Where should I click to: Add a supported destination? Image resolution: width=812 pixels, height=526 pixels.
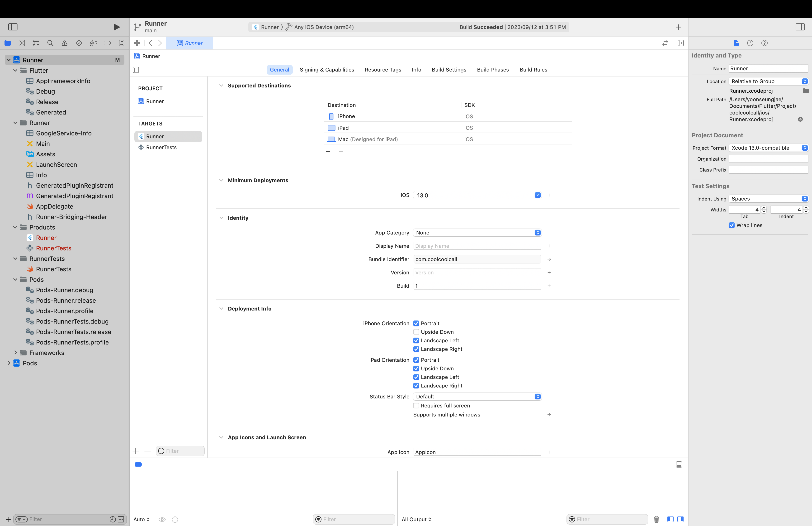tap(328, 152)
